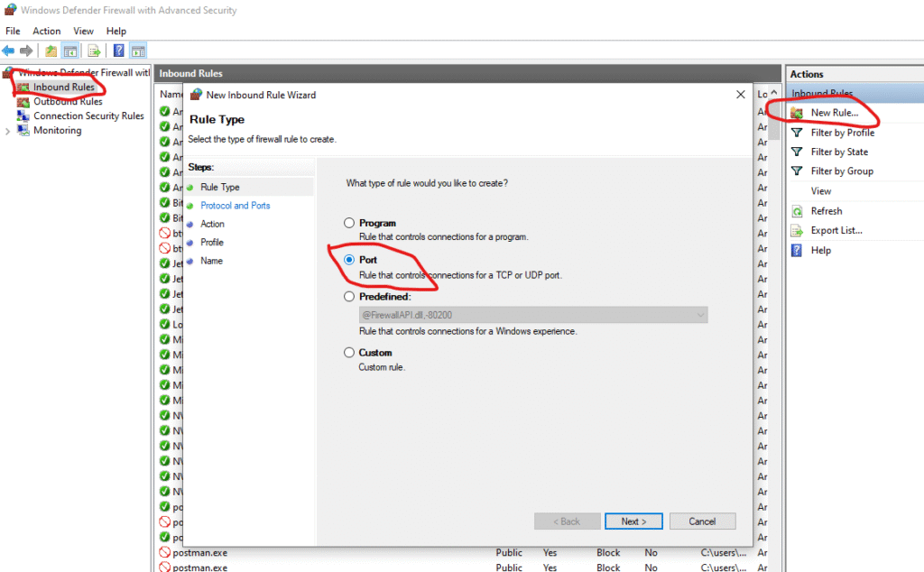This screenshot has height=572, width=924.
Task: Click the Rule Type step in wizard
Action: [x=220, y=187]
